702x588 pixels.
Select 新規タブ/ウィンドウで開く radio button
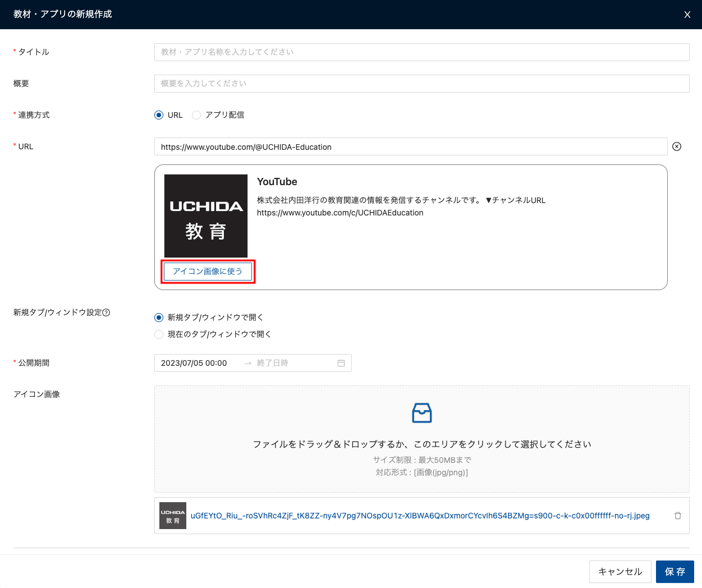(x=159, y=318)
